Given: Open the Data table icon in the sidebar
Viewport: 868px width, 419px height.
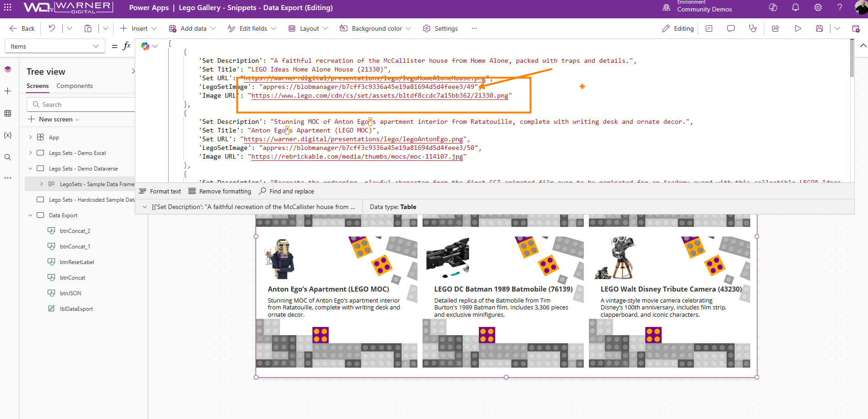Looking at the screenshot, I should click(x=8, y=113).
